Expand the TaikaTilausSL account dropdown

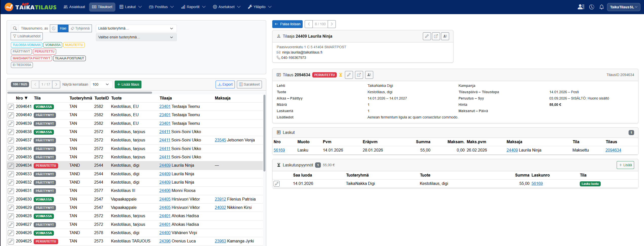tap(623, 7)
